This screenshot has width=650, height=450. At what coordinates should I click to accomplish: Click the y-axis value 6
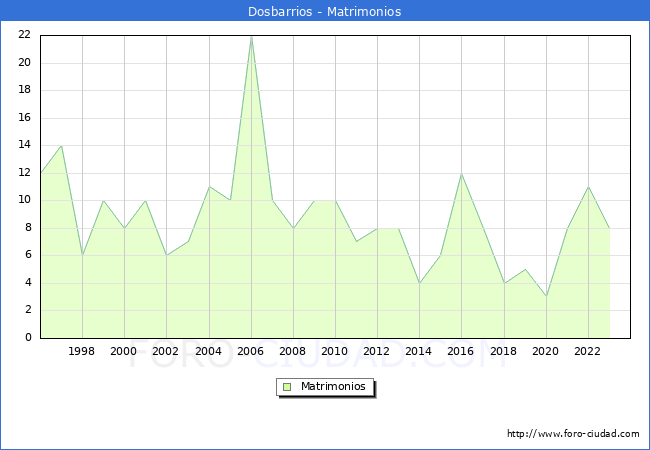28,255
